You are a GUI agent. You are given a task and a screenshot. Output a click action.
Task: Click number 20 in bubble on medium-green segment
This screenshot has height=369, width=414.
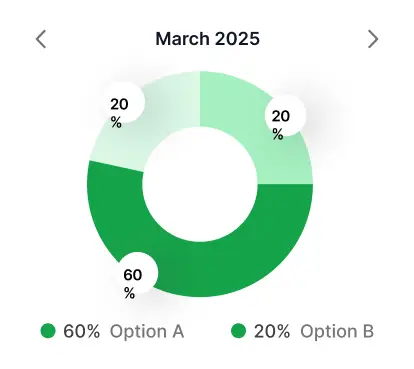point(281,116)
